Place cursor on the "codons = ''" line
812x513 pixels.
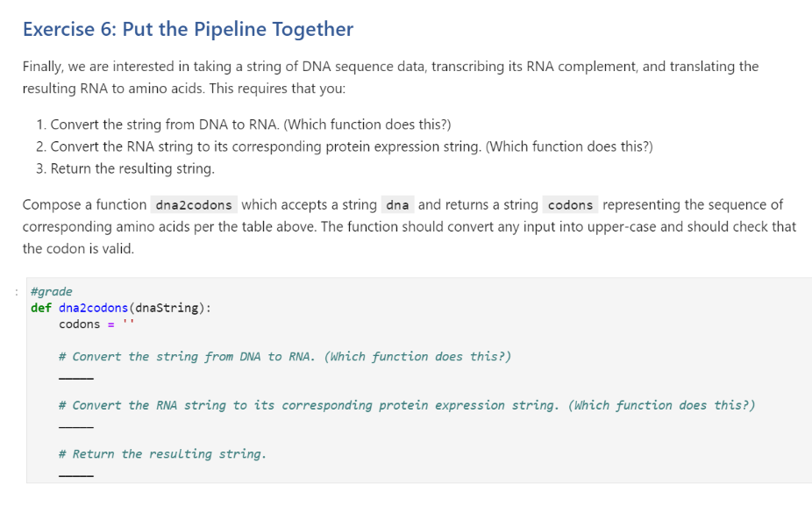96,324
